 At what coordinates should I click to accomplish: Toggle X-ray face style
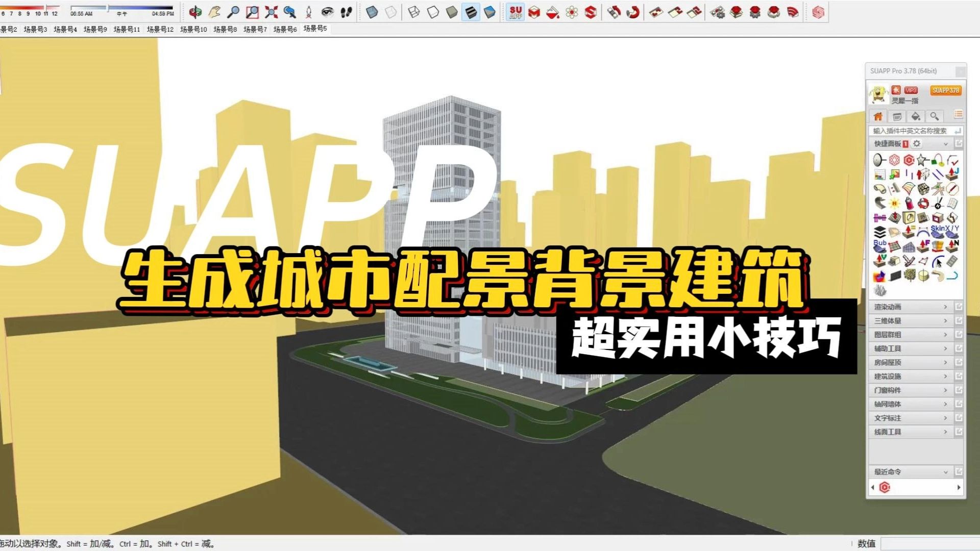click(372, 12)
